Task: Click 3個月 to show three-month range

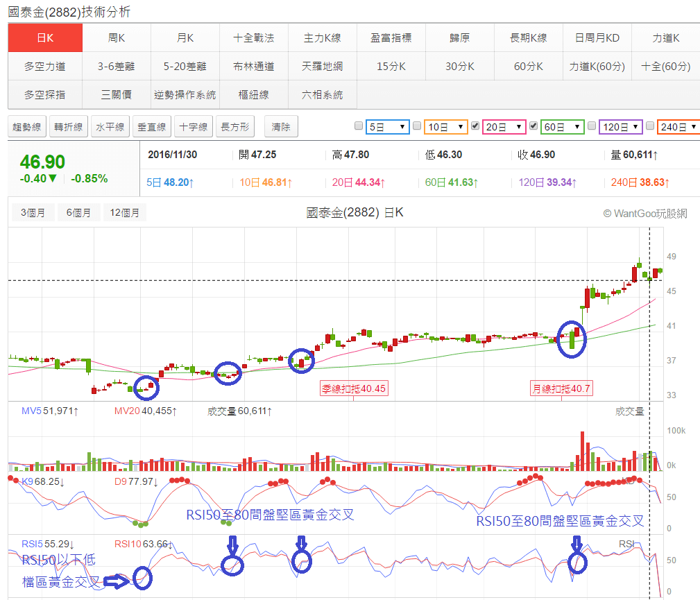Action: [32, 212]
